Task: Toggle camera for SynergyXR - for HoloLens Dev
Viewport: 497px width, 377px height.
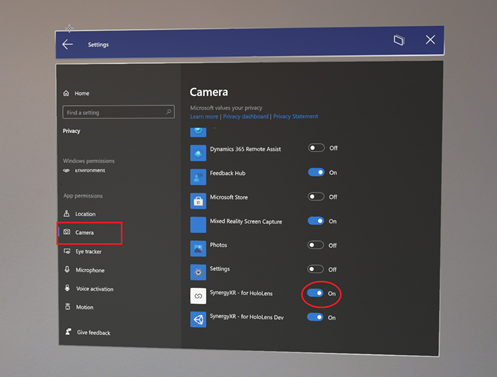Action: click(x=315, y=317)
